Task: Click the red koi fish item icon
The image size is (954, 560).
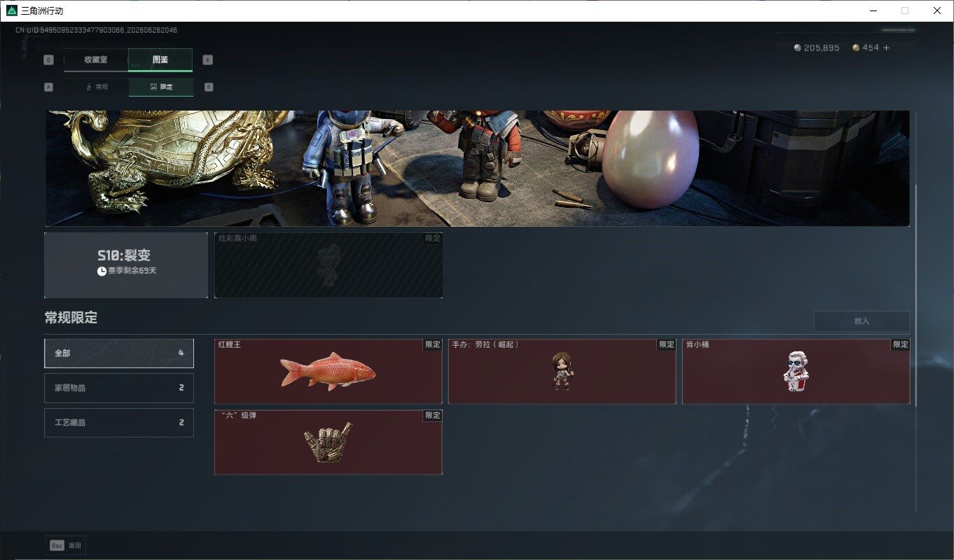Action: [328, 371]
